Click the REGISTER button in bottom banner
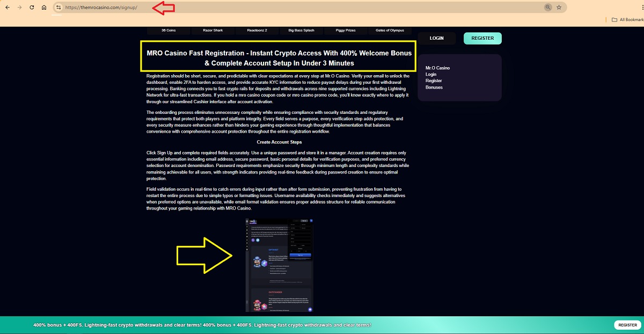The height and width of the screenshot is (334, 644). pyautogui.click(x=627, y=325)
